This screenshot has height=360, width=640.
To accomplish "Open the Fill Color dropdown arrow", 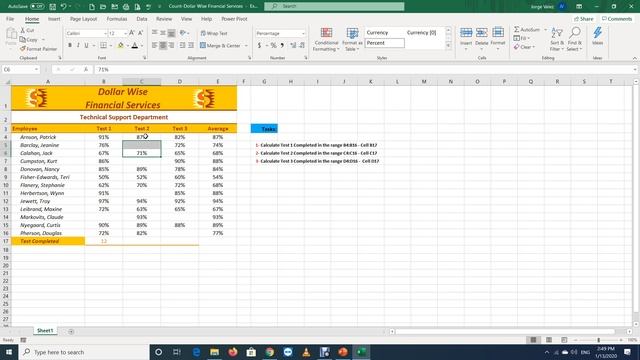I will 127,46.
